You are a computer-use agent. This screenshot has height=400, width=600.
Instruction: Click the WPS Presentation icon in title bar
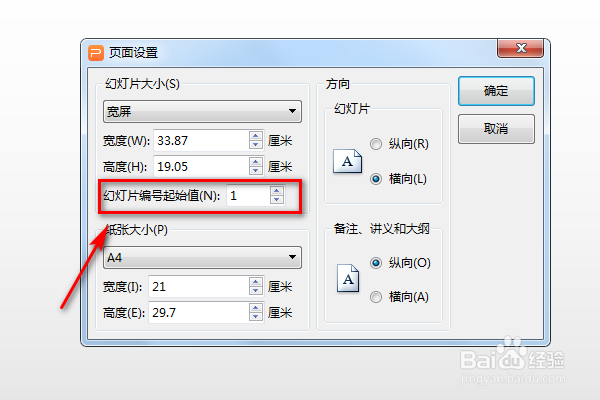pyautogui.click(x=96, y=53)
